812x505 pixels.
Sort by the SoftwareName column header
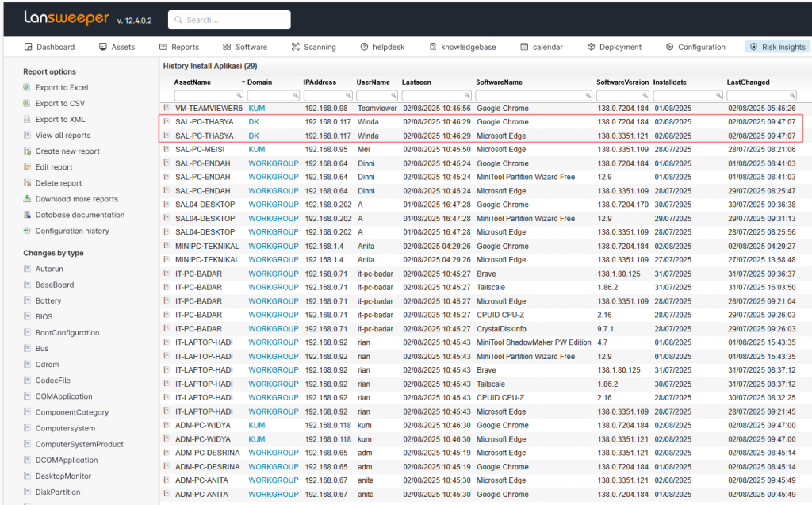coord(500,82)
